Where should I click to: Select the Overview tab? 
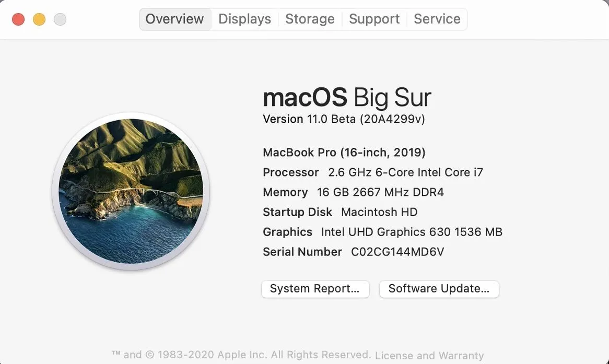coord(174,19)
